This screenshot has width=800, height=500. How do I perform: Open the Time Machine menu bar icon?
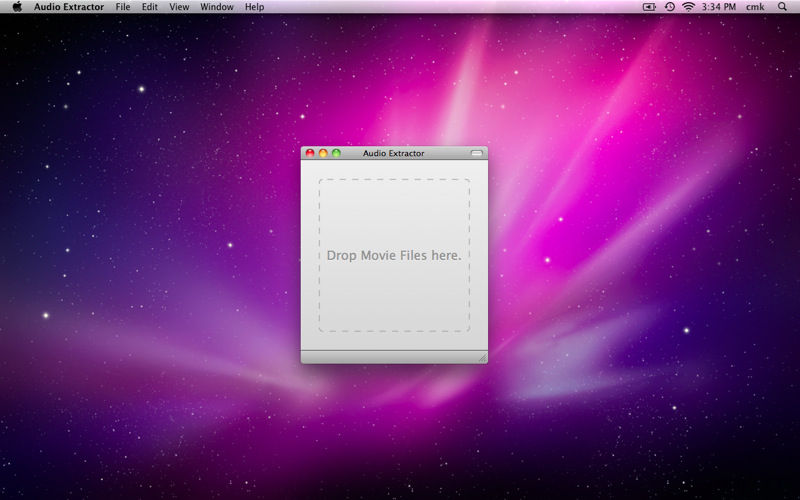[x=669, y=7]
